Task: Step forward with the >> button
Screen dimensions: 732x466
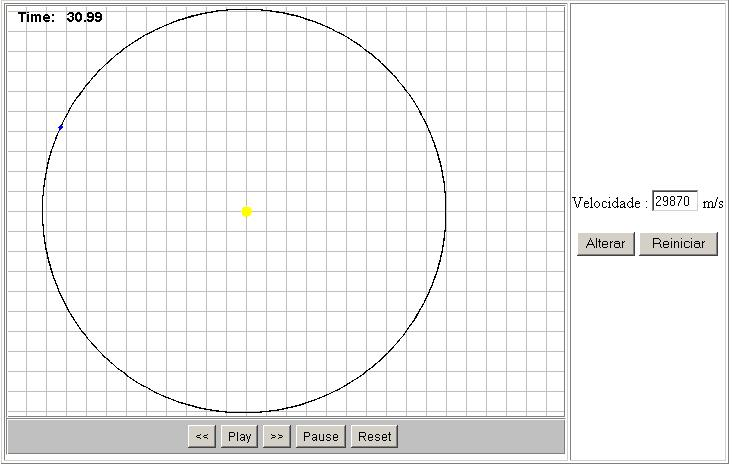Action: pyautogui.click(x=277, y=437)
